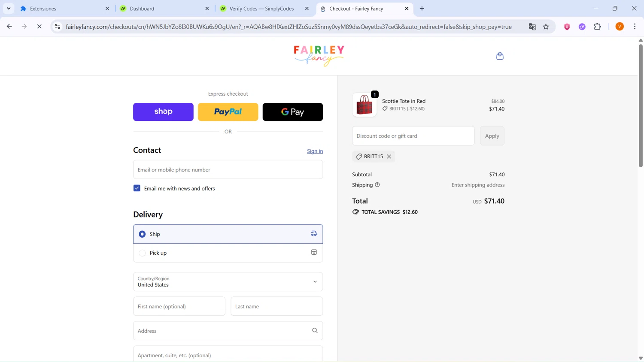The height and width of the screenshot is (362, 644).
Task: Focus the Email or mobile phone number field
Action: pos(228,170)
